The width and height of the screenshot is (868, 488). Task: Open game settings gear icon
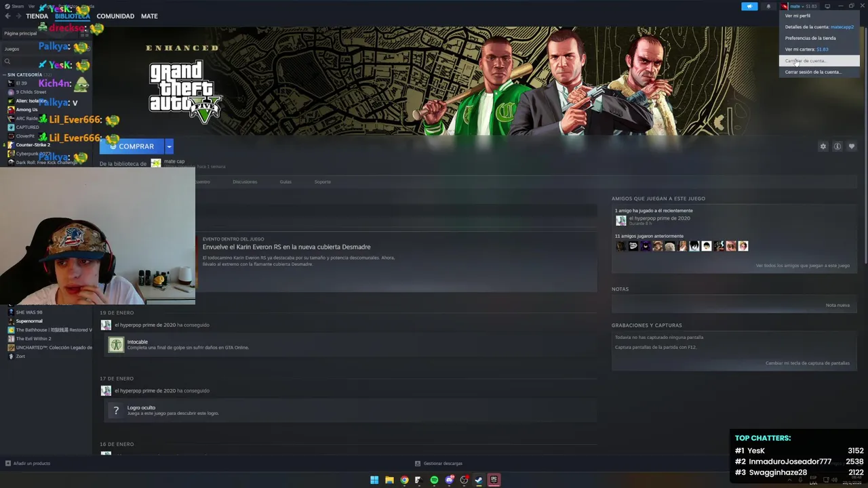(x=823, y=146)
